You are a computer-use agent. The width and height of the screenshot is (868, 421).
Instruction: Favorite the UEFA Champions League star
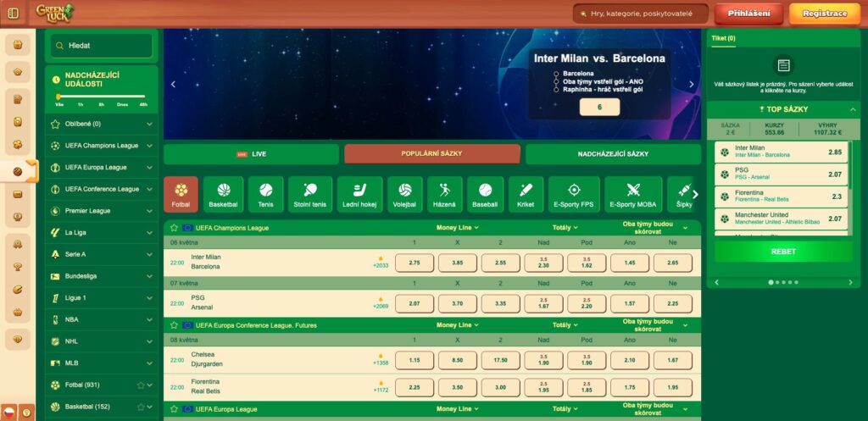coord(174,228)
